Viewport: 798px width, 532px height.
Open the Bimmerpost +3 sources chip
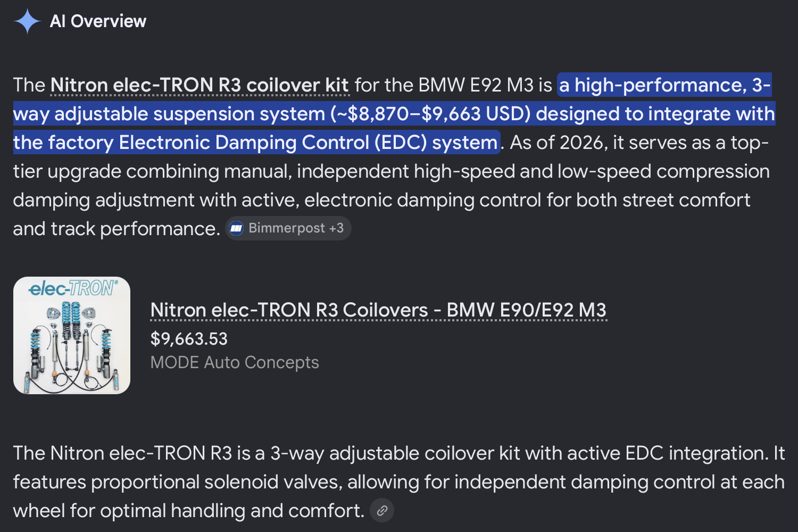[288, 228]
